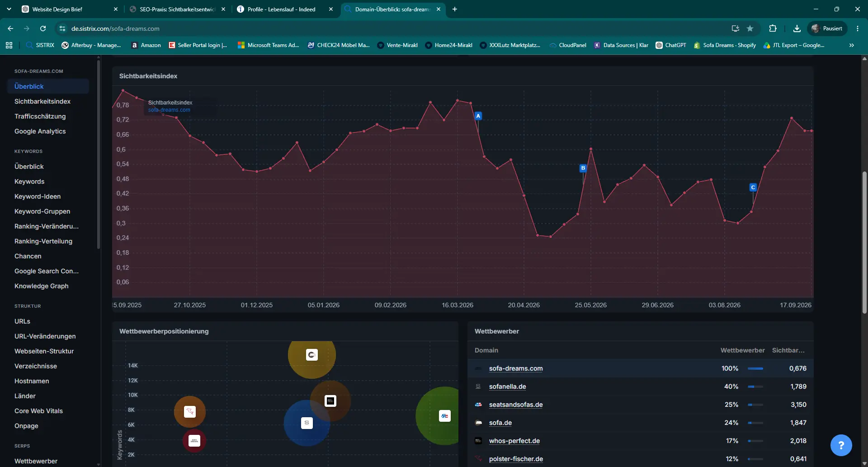Open the browser extensions puzzle icon
Viewport: 868px width, 467px height.
(773, 29)
